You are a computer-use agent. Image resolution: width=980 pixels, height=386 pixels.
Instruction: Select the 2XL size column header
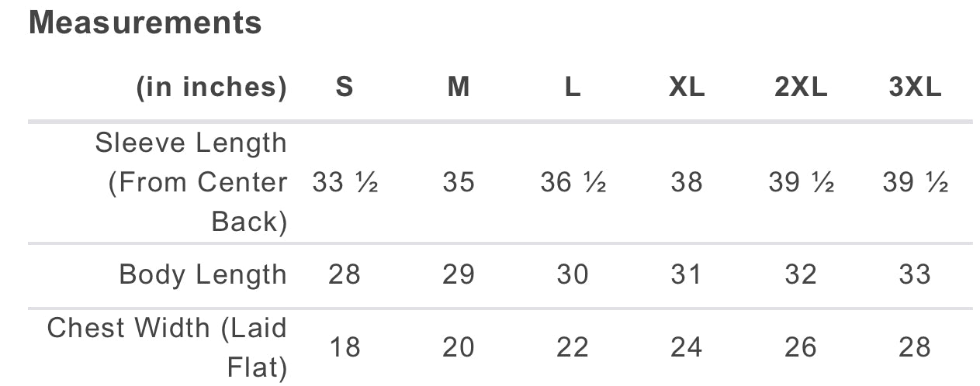[x=801, y=88]
